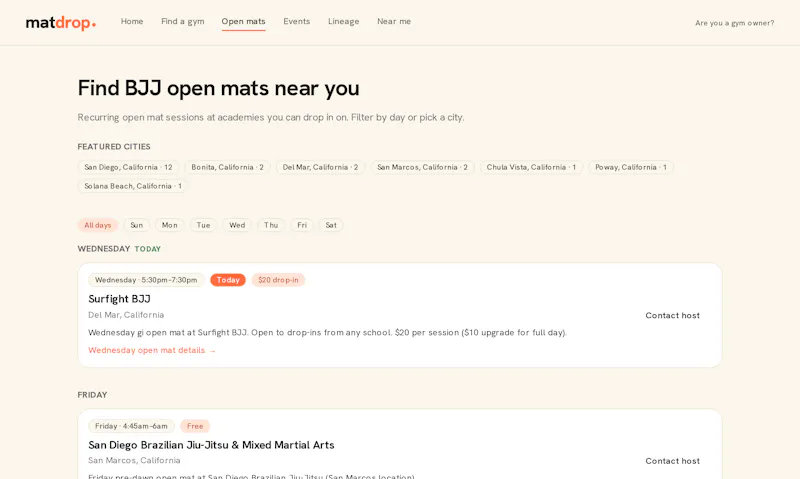
Task: Click the 'Are you a gym owner?' link
Action: coord(734,23)
